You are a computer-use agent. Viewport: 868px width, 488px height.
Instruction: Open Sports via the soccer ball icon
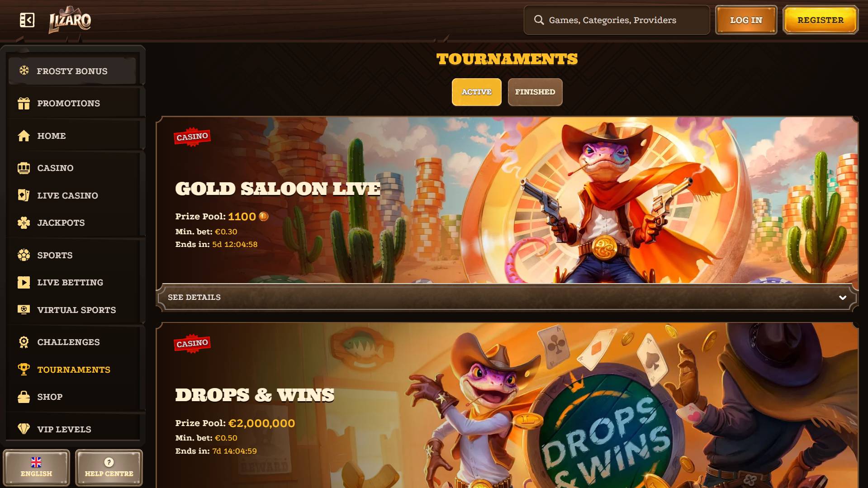tap(24, 255)
